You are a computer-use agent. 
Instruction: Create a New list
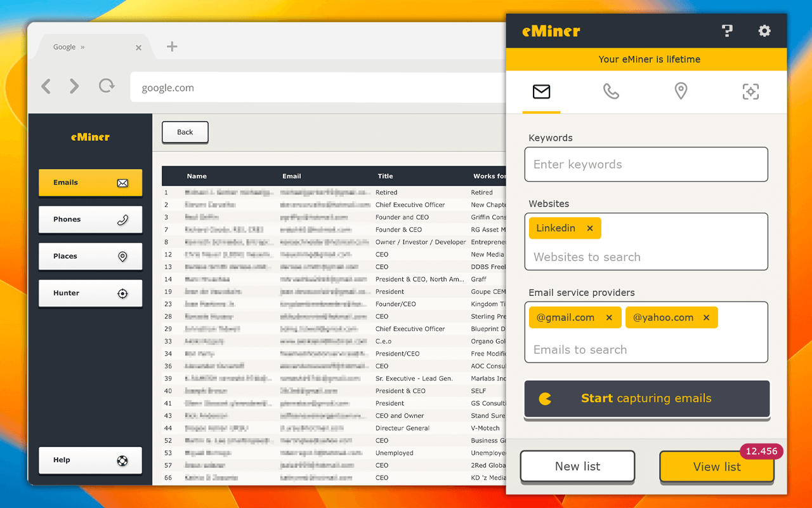pos(577,467)
